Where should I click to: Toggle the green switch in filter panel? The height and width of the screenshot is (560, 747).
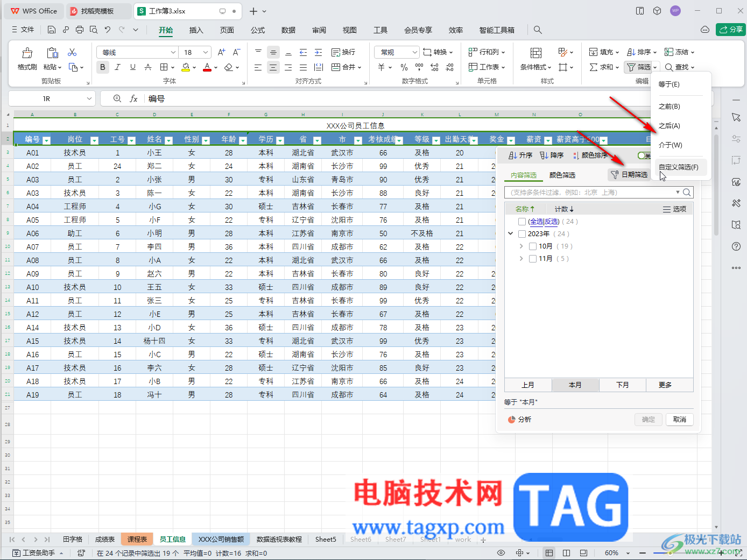(644, 155)
